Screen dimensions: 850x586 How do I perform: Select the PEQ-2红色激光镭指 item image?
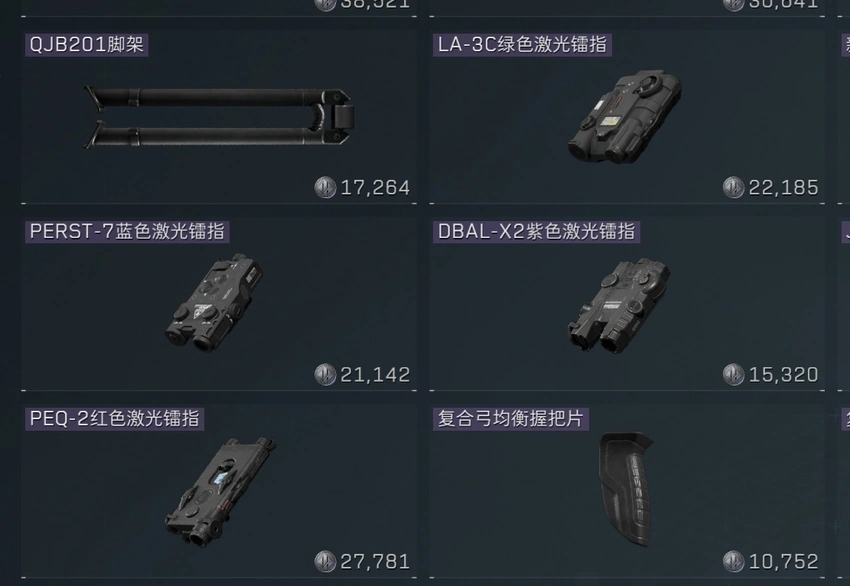pos(220,491)
